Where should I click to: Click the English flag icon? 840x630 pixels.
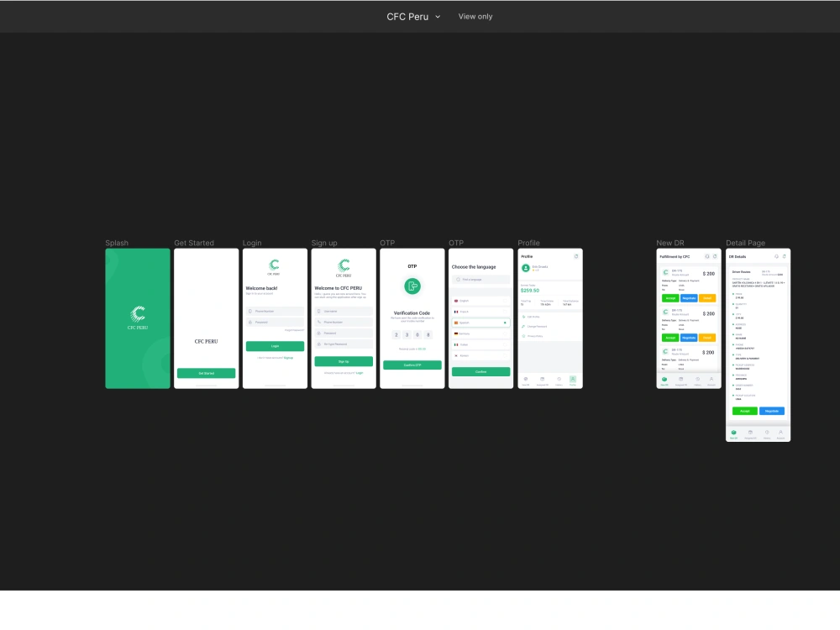pyautogui.click(x=456, y=301)
